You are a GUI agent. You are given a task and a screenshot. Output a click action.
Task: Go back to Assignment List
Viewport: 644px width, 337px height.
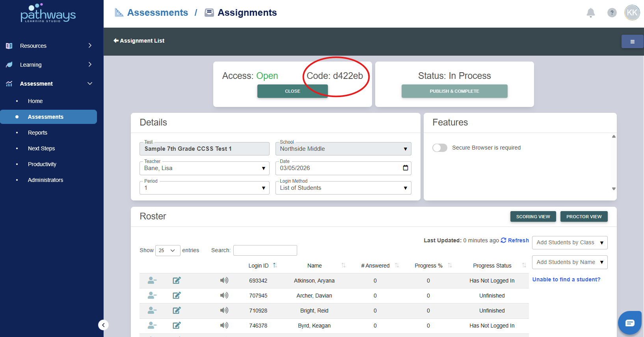(x=139, y=41)
